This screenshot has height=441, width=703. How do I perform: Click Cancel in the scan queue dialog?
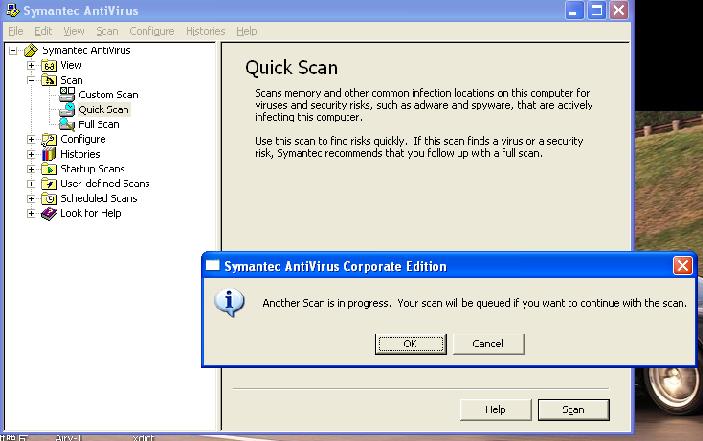point(488,344)
